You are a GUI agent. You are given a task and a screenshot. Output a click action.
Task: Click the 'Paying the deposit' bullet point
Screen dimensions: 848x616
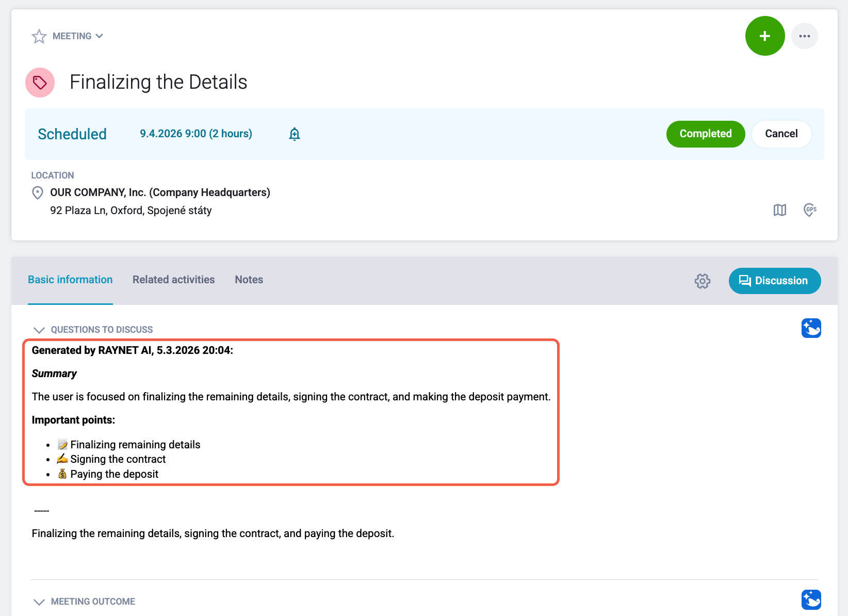click(x=115, y=474)
